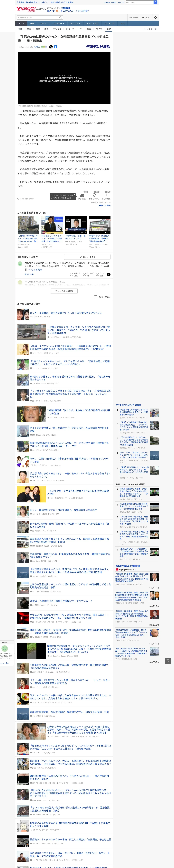Open the 日テレ・尾崎里紗アナ article link

pos(63,510)
